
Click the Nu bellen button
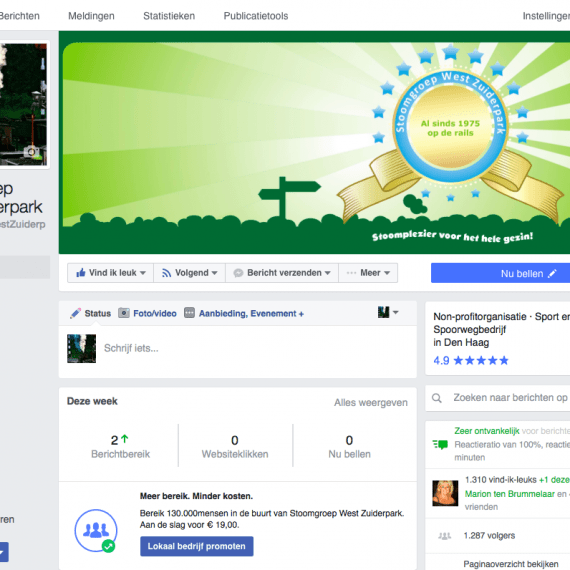[501, 273]
